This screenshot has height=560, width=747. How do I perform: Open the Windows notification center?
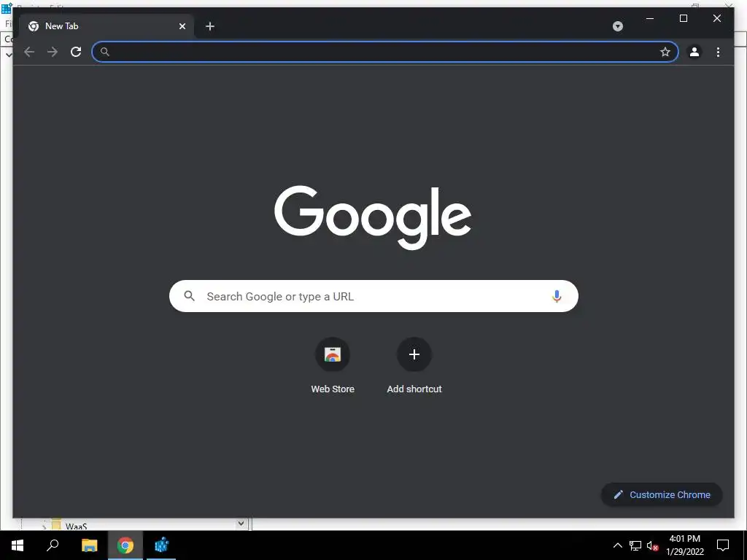coord(723,545)
